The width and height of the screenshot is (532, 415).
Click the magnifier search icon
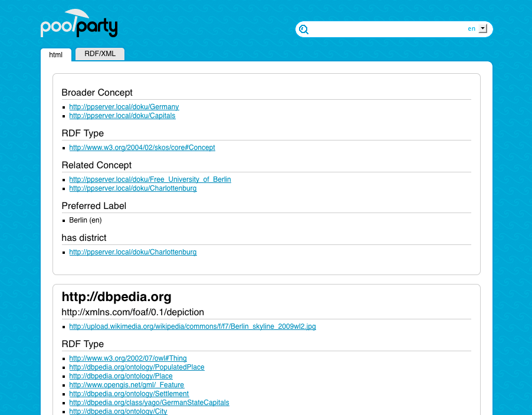click(x=304, y=30)
